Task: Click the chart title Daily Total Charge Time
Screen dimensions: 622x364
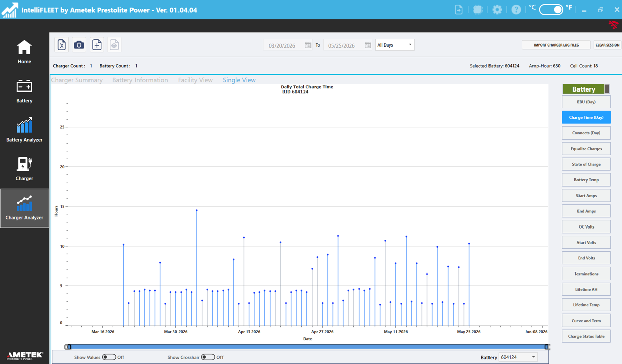Action: (307, 87)
